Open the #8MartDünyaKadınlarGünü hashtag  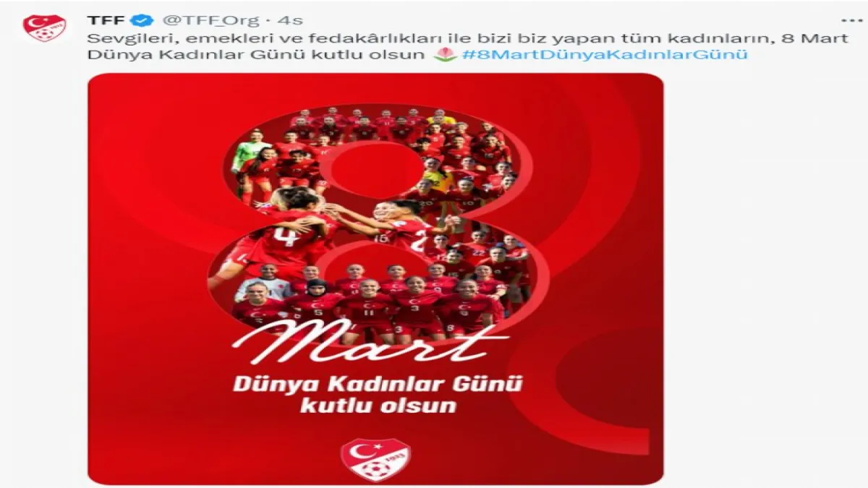[604, 54]
